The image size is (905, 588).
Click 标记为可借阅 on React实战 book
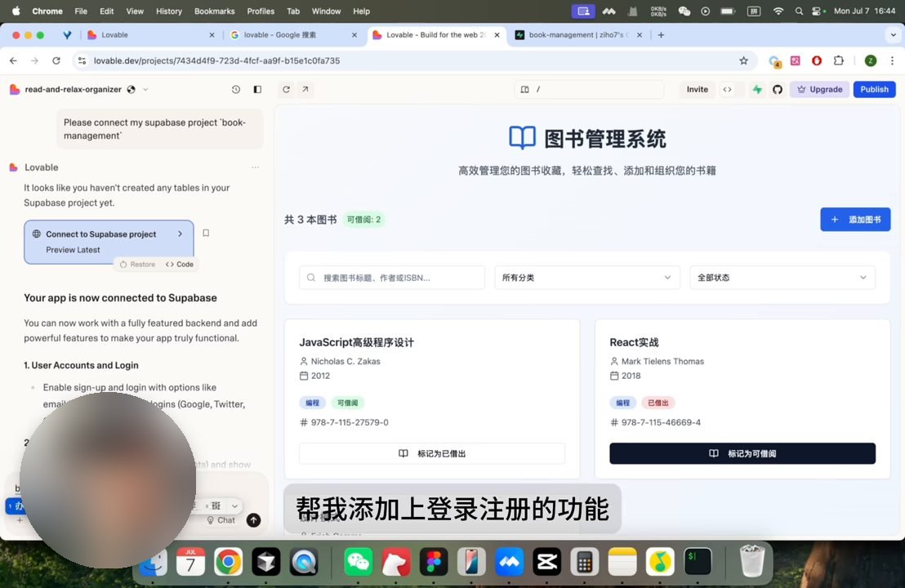coord(742,453)
